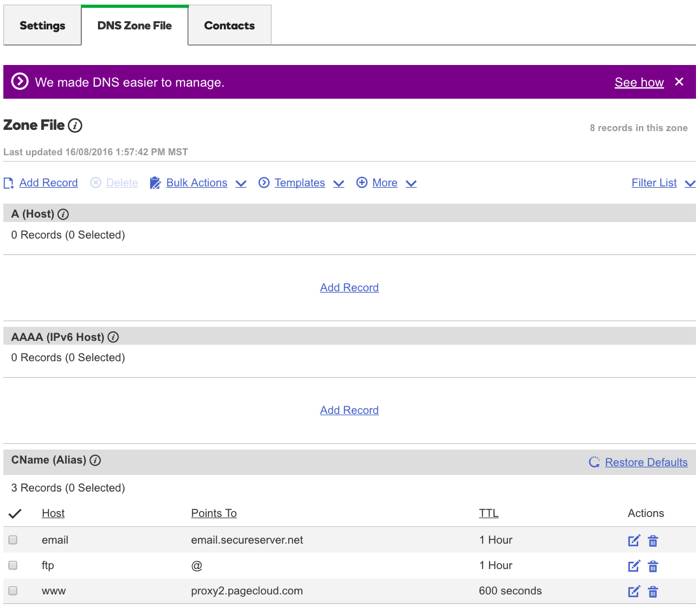
Task: Click the A (Host) section header
Action: pyautogui.click(x=350, y=213)
